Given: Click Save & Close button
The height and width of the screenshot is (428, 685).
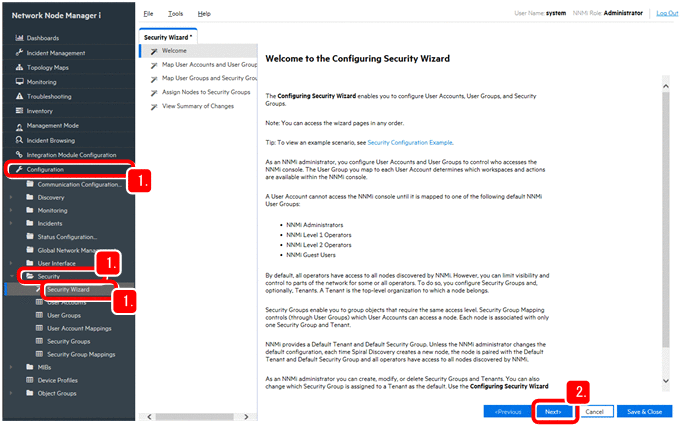Looking at the screenshot, I should [644, 411].
